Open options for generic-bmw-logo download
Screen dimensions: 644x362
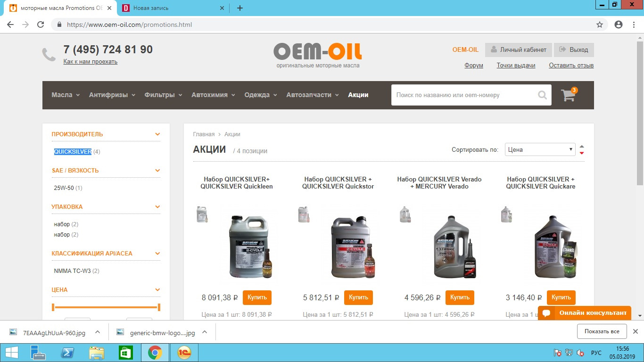click(205, 332)
